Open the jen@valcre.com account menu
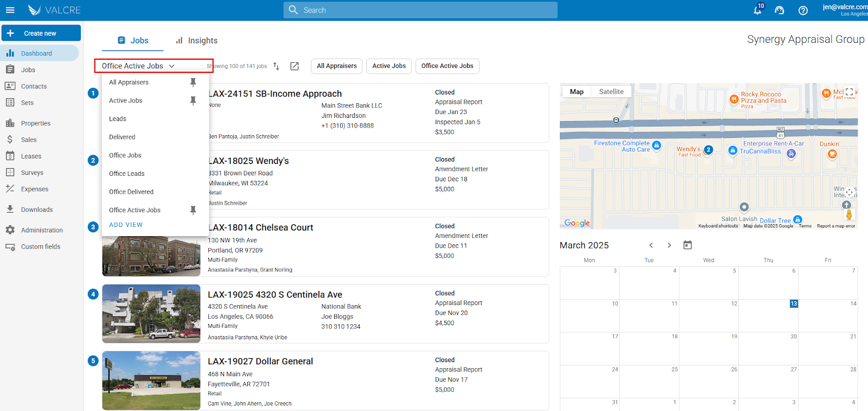The image size is (868, 411). [x=845, y=10]
